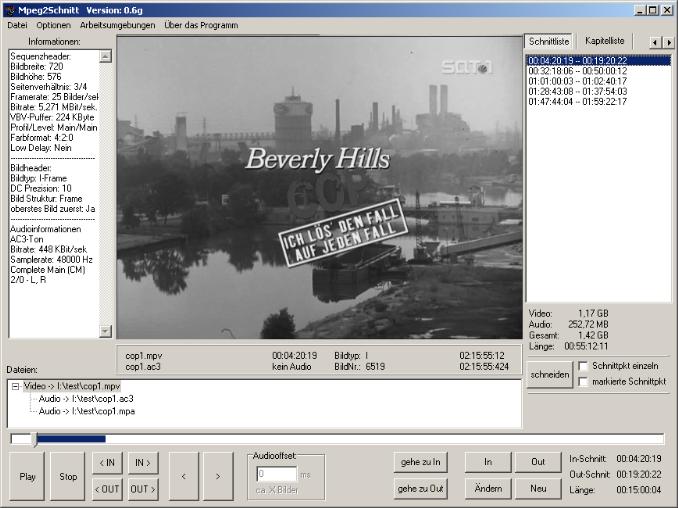Click the 'gehe zu In' button
The image size is (678, 508).
(420, 462)
